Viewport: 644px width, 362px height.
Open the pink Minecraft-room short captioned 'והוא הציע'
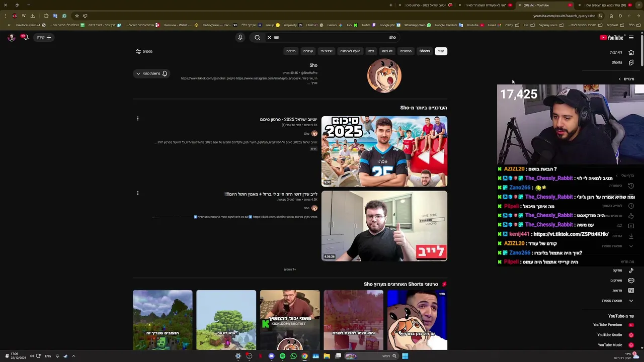pyautogui.click(x=353, y=320)
